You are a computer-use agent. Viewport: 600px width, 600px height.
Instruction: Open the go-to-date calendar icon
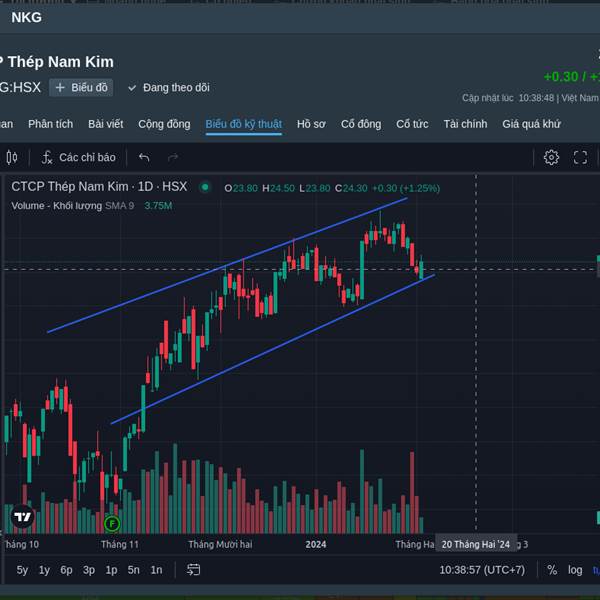193,570
